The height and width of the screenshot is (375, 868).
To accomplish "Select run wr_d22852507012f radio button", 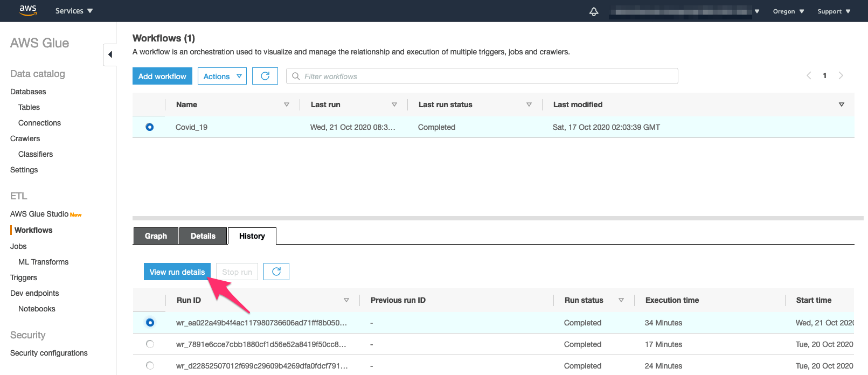I will [150, 366].
